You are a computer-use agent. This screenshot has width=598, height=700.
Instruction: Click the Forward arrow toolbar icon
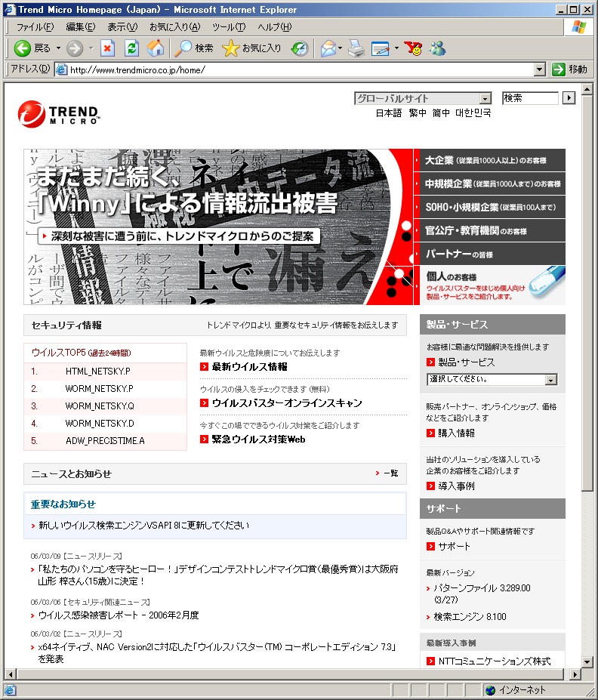[75, 48]
